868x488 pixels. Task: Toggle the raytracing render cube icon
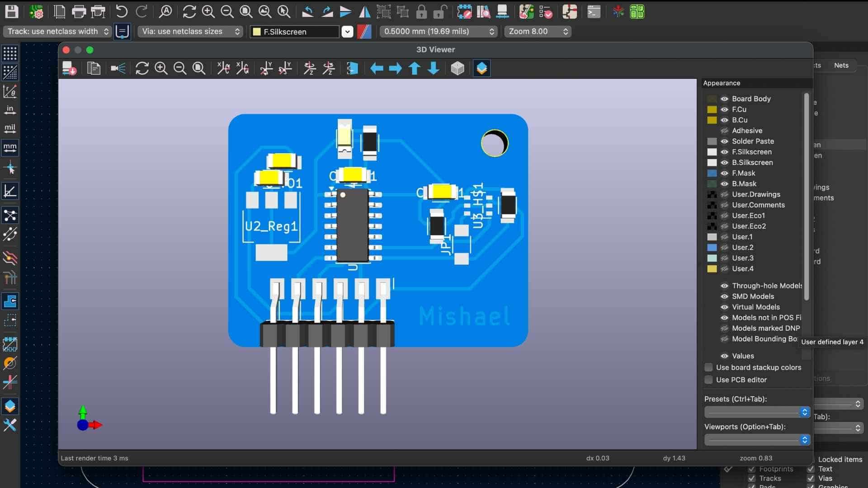point(458,68)
